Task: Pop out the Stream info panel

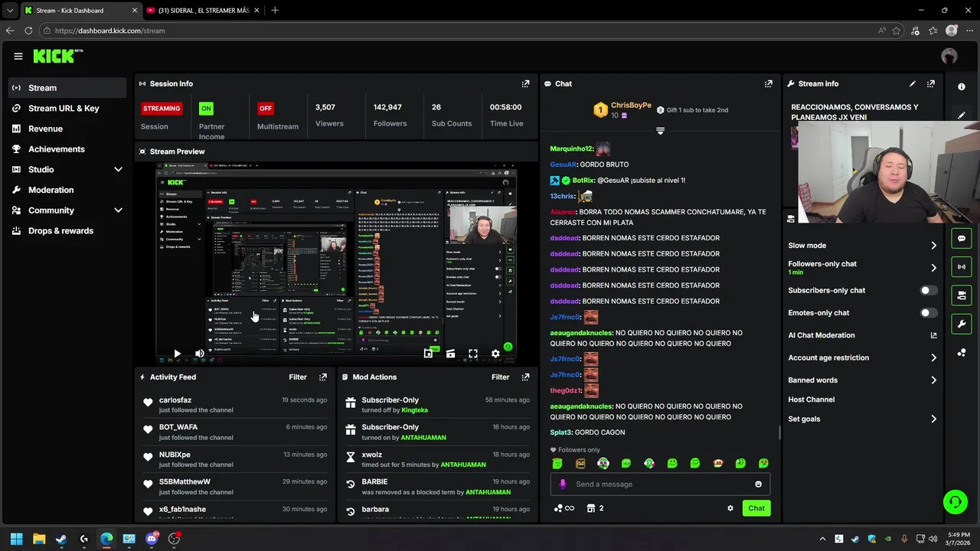Action: click(930, 83)
